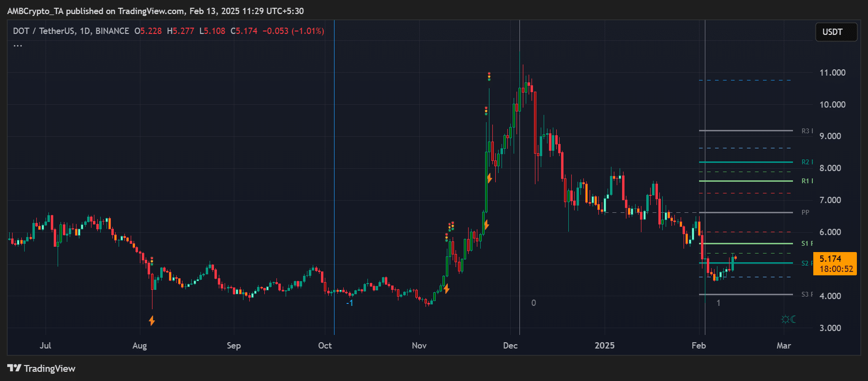Click the blue -1 marker label

(350, 303)
